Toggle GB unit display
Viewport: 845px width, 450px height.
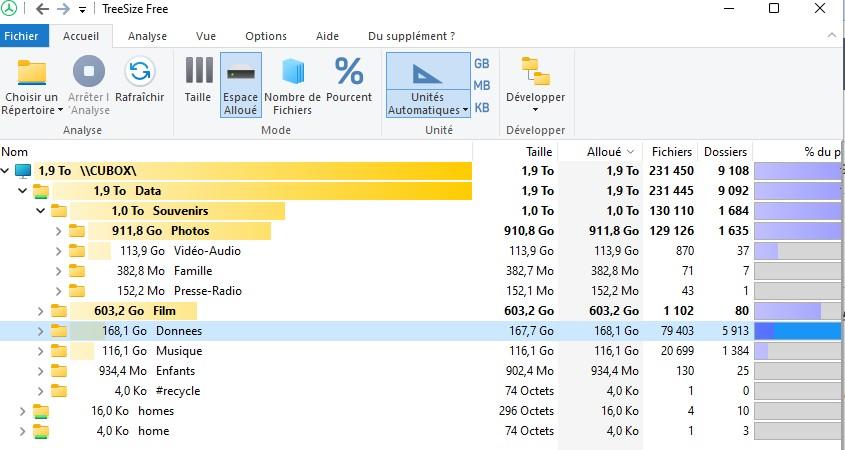[482, 63]
